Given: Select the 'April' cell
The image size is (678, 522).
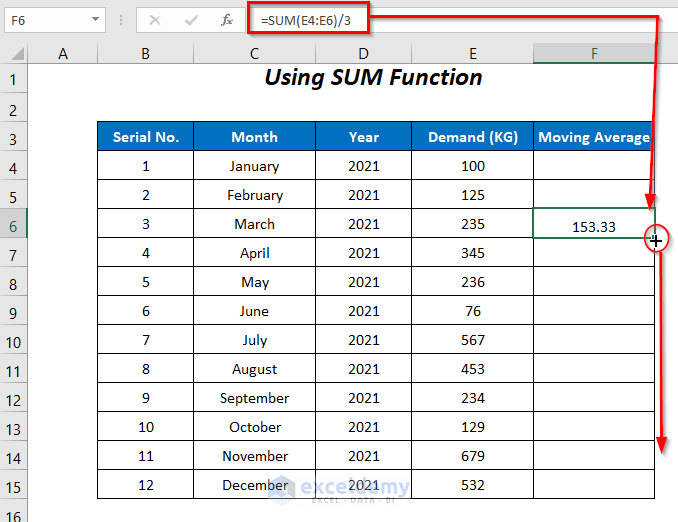Looking at the screenshot, I should [x=254, y=253].
